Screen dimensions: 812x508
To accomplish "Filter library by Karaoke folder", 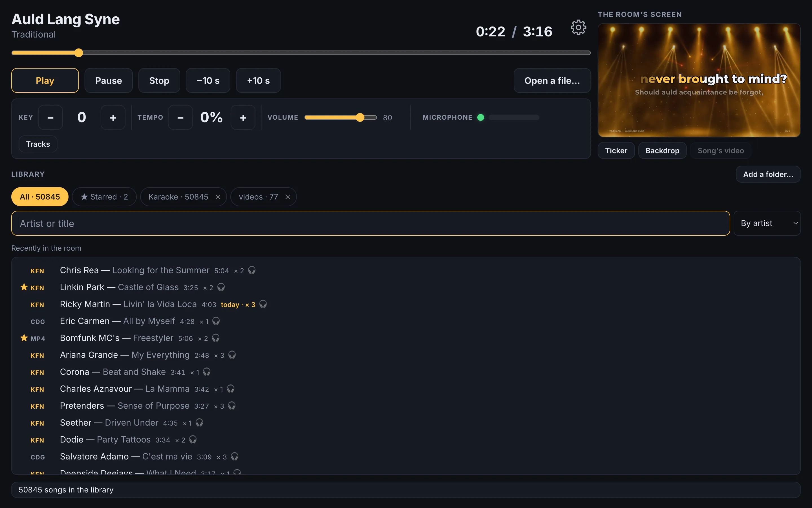I will [x=178, y=197].
